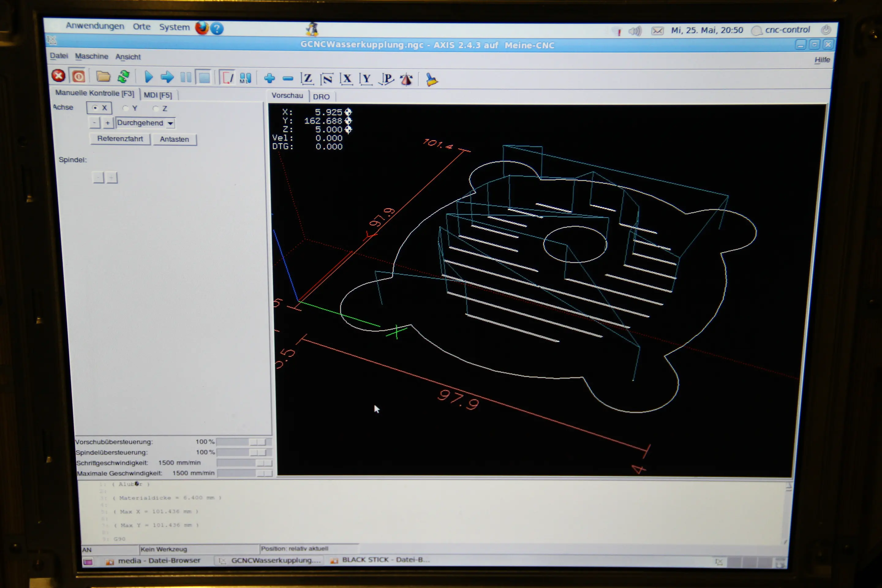Select the X axis radio button

click(x=95, y=107)
